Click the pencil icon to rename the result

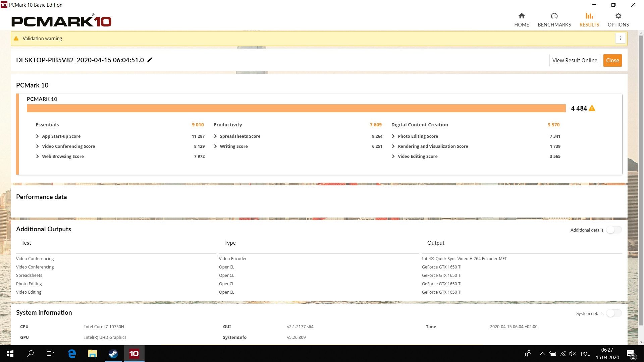click(x=150, y=60)
